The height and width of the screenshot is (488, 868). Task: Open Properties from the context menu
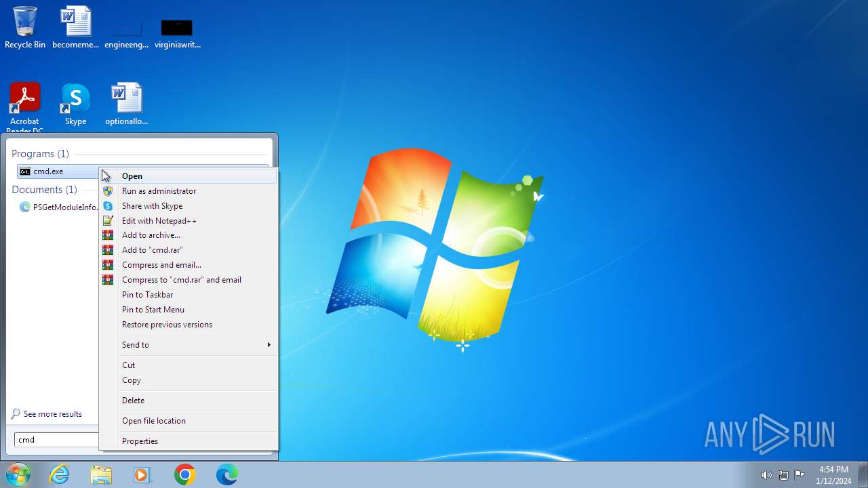click(x=189, y=441)
